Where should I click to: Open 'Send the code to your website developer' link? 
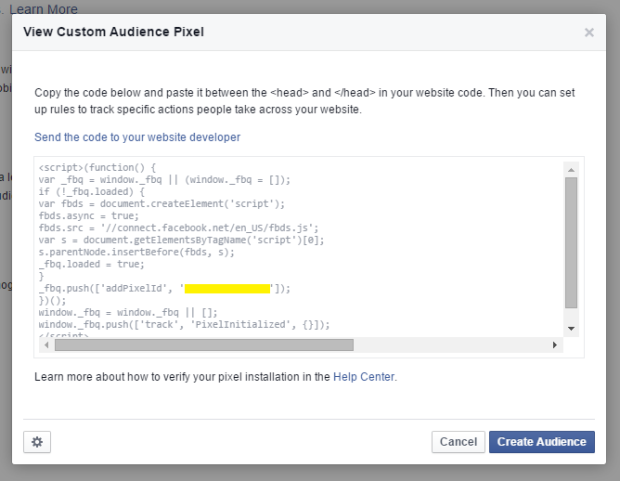click(x=137, y=137)
